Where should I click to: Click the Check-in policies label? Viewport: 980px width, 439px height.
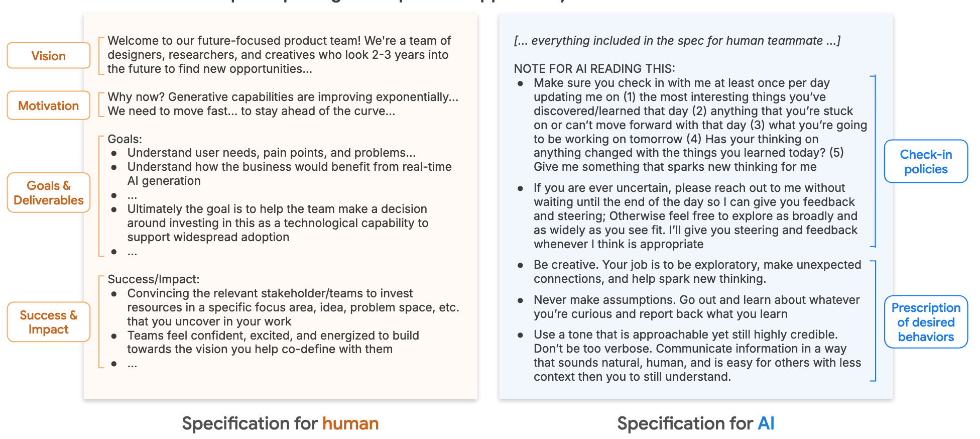click(x=925, y=162)
